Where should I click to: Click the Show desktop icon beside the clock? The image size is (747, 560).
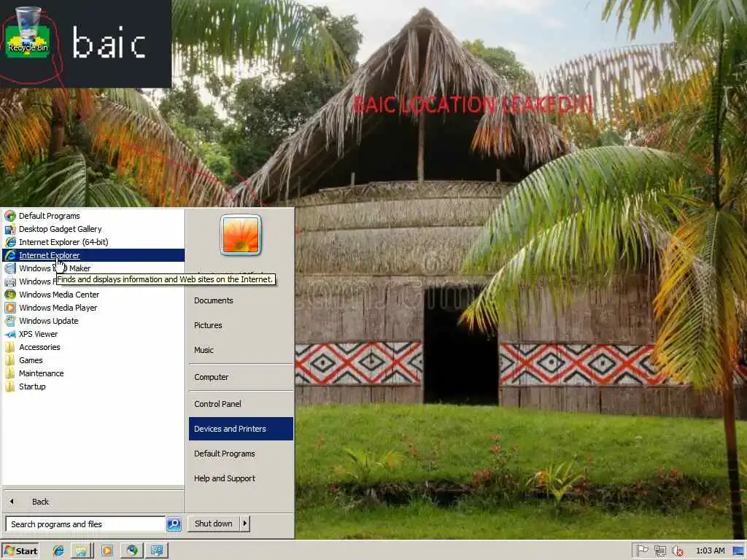click(x=739, y=551)
